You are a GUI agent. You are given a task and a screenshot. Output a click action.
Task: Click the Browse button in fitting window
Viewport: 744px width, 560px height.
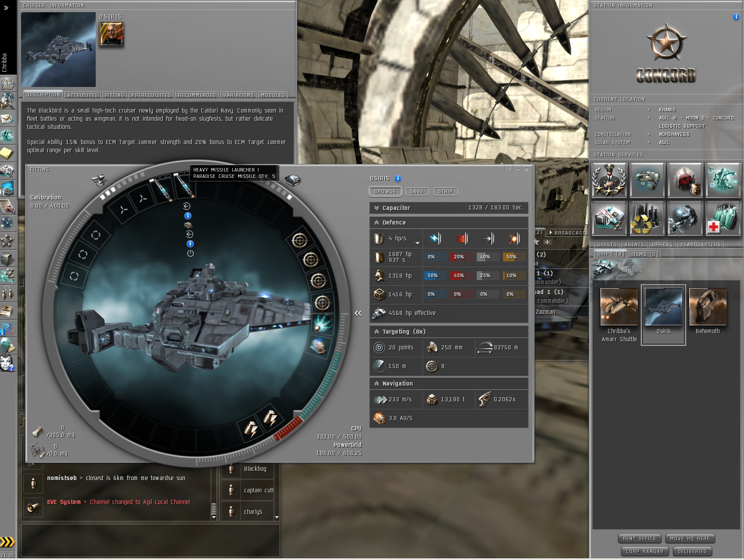tap(385, 191)
